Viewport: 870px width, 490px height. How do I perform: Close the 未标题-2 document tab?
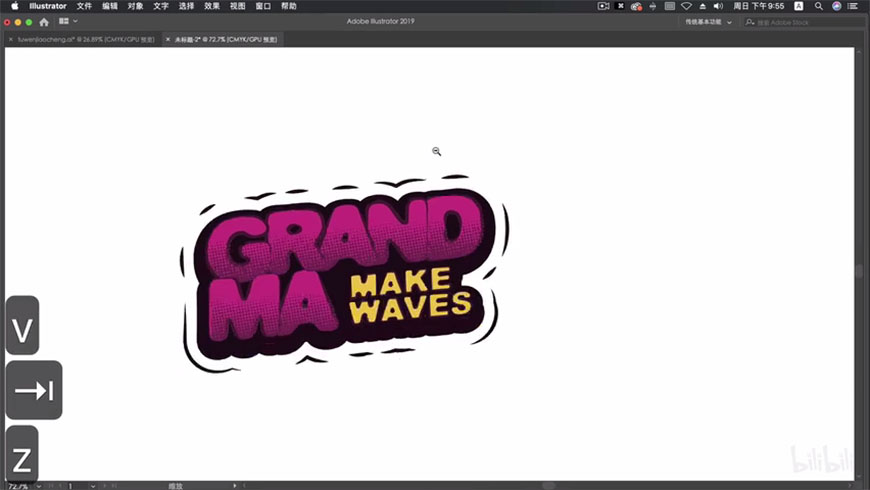coord(168,39)
